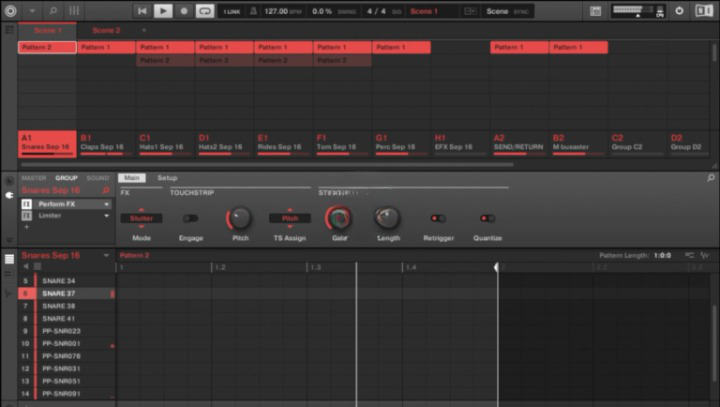Click the audio engine power icon

[679, 11]
